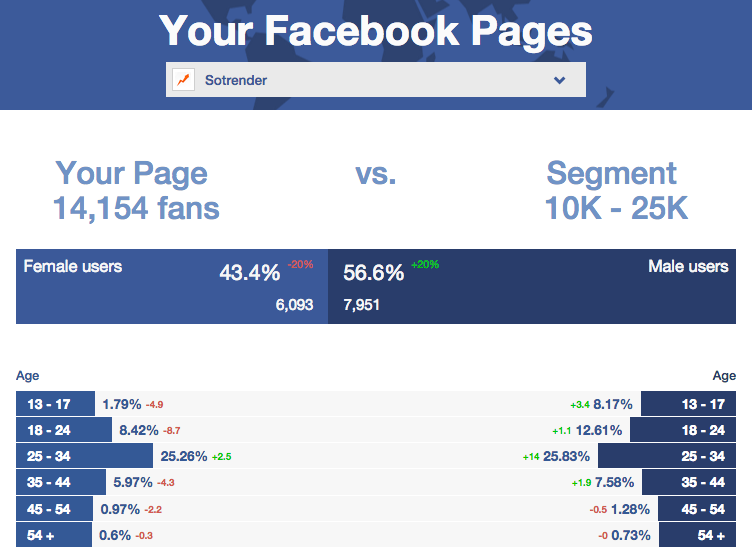Image resolution: width=752 pixels, height=554 pixels.
Task: Select the male 13 - 17 age bar
Action: pyautogui.click(x=696, y=404)
